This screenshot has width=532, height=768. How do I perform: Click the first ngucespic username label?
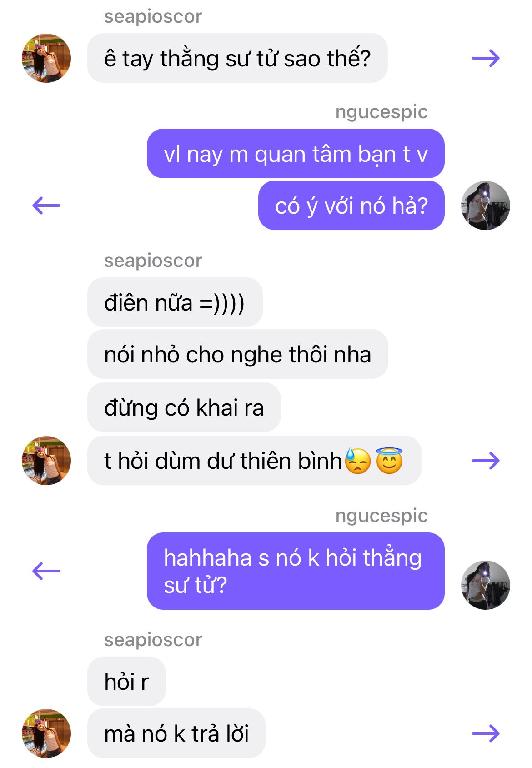381,112
